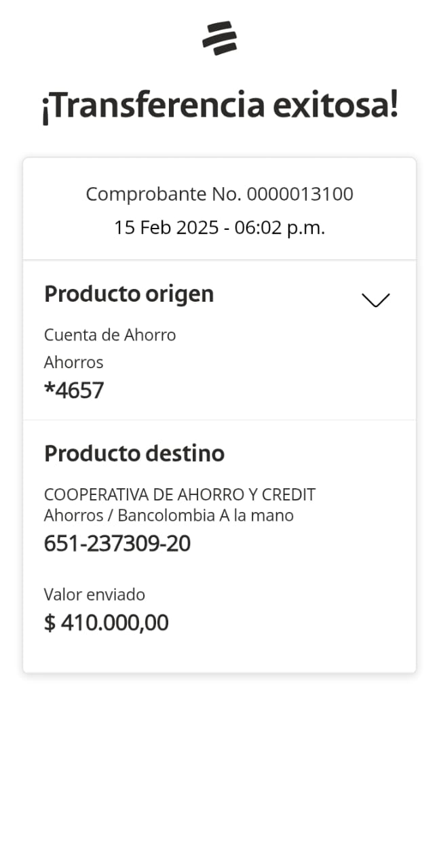Select the origin account number *4657
Image resolution: width=439 pixels, height=868 pixels.
click(x=74, y=391)
